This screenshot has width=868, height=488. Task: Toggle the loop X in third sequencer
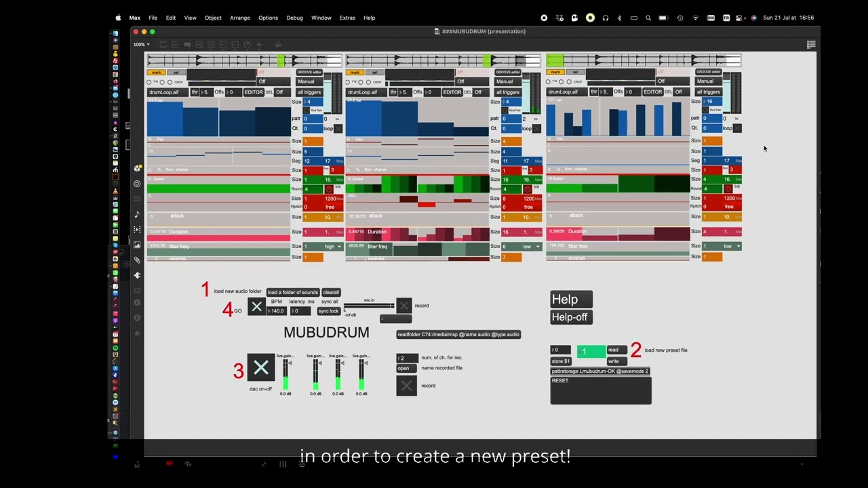tap(737, 128)
